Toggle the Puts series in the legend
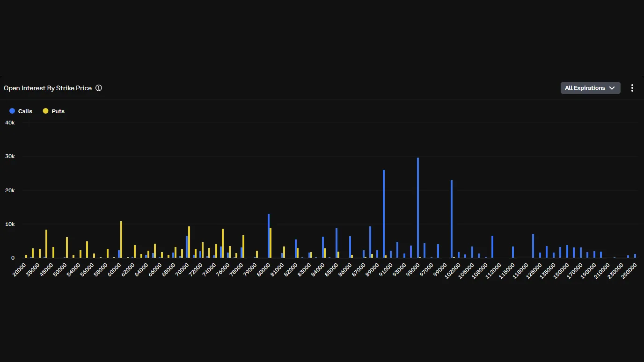Viewport: 644px width, 362px height. pos(54,111)
